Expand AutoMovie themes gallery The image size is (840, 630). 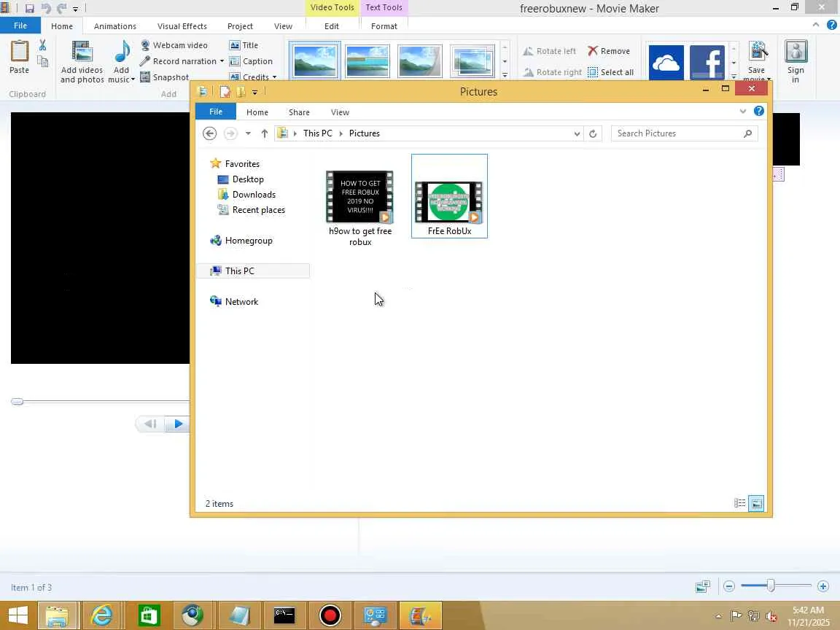click(505, 75)
